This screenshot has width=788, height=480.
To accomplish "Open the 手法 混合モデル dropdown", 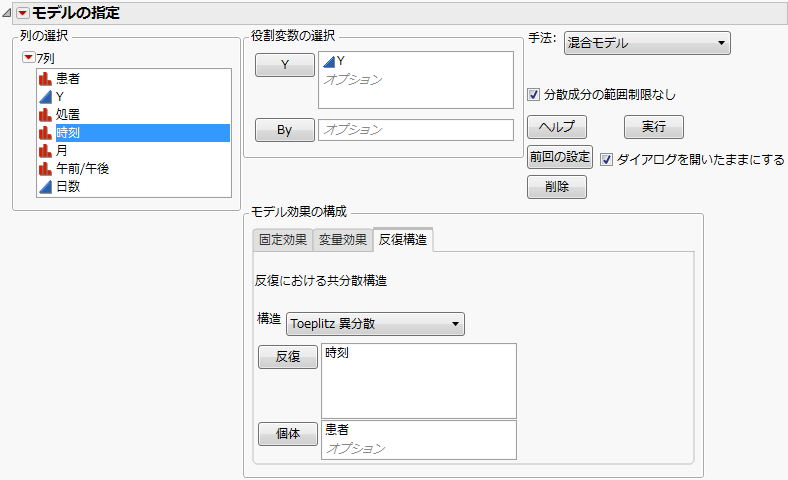I will pyautogui.click(x=647, y=43).
